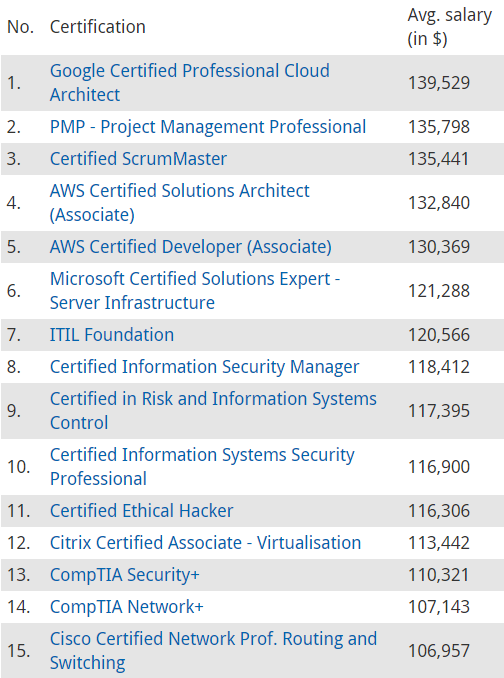Open the Certified Ethical Hacker link
The height and width of the screenshot is (678, 504).
(141, 511)
